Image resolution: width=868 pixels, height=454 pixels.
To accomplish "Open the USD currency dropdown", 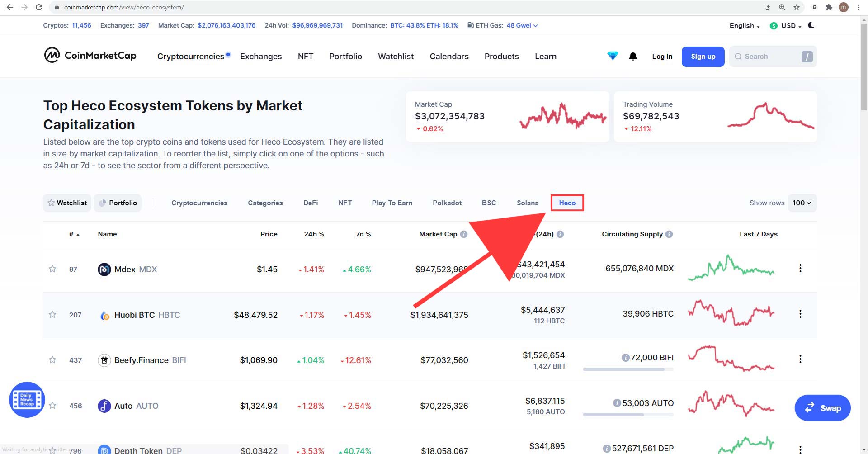I will coord(786,26).
